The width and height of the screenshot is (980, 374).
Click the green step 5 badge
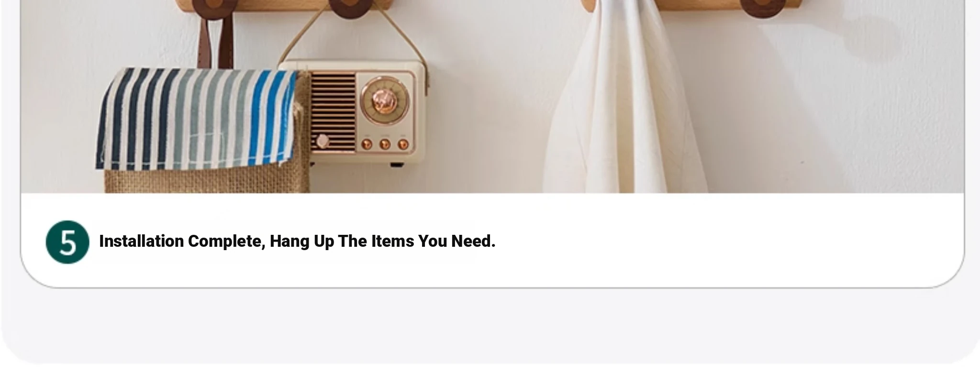click(x=67, y=242)
